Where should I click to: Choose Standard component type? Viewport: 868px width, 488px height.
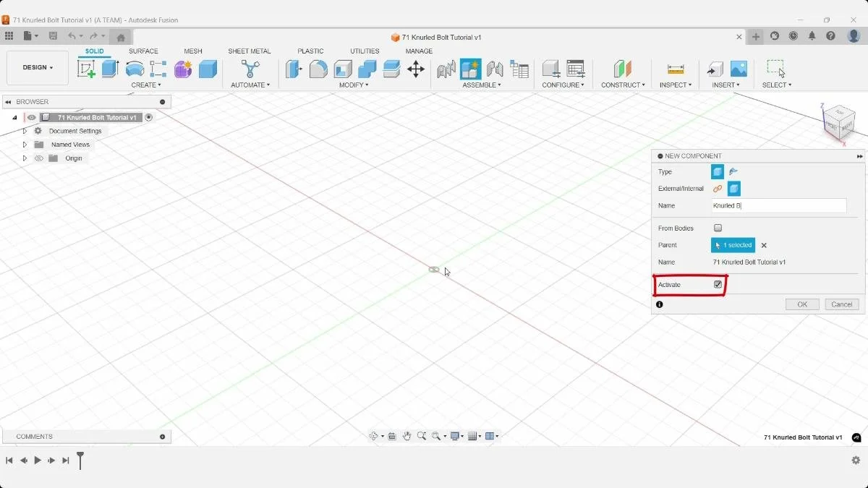pos(718,172)
